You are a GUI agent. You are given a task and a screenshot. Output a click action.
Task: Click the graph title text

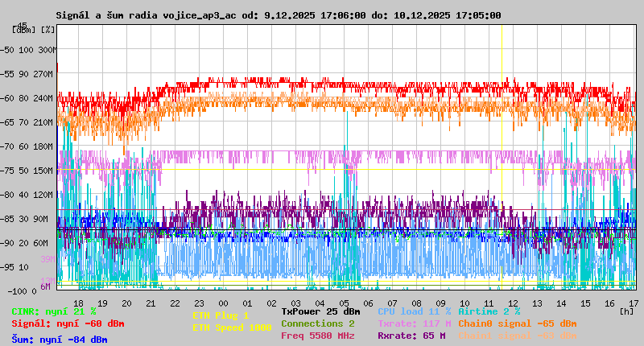click(278, 15)
